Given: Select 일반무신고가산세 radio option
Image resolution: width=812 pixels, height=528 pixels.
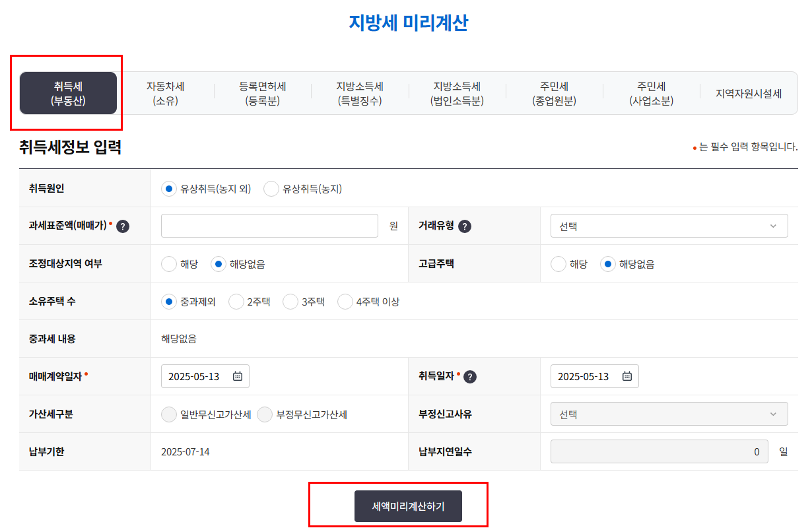Looking at the screenshot, I should pos(169,414).
